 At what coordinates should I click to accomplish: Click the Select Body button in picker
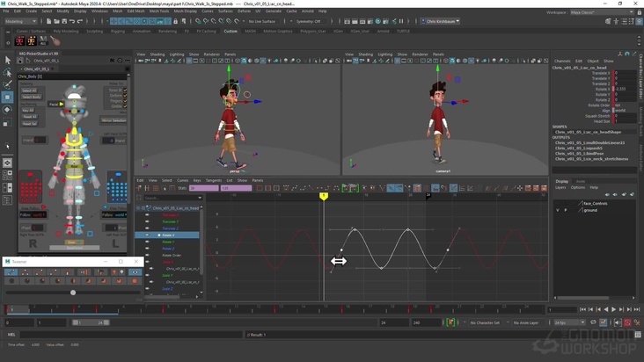coord(32,98)
